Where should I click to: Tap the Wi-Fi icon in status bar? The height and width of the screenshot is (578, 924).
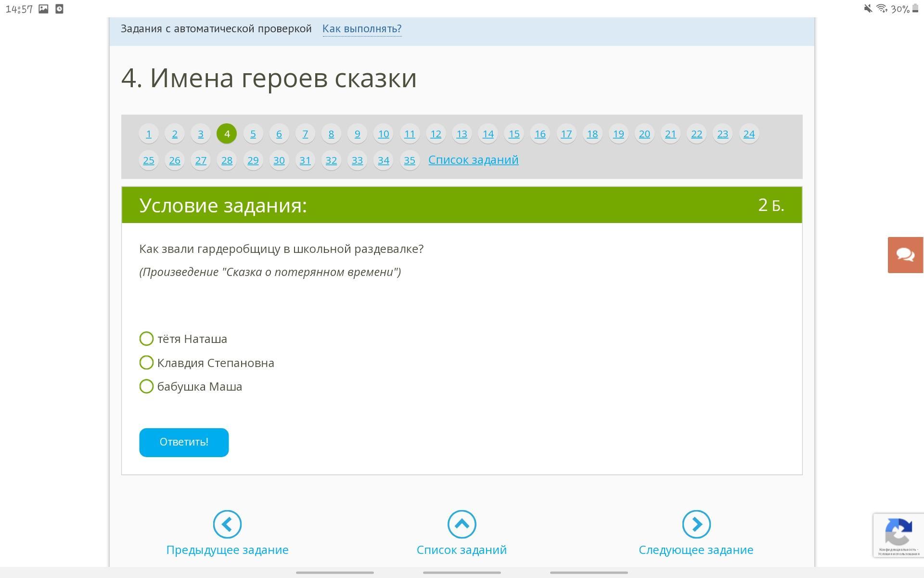click(x=882, y=9)
